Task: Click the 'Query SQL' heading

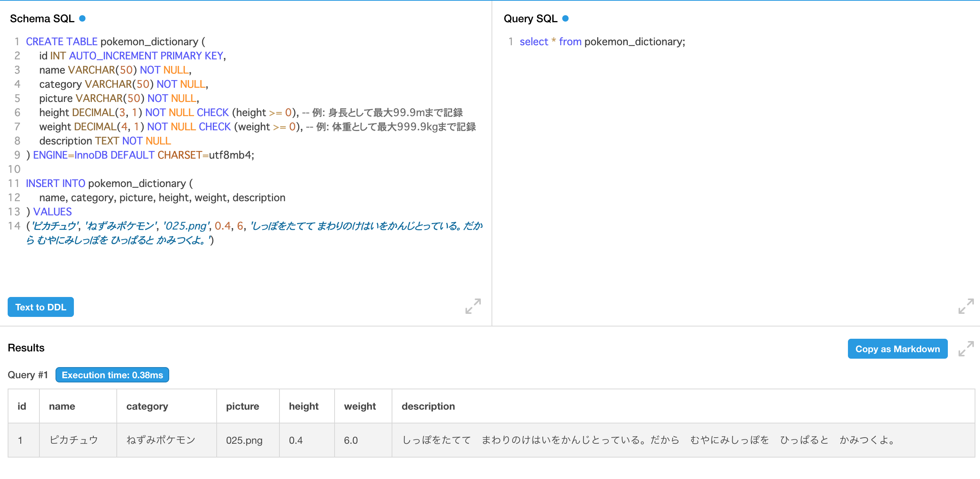Action: click(530, 18)
